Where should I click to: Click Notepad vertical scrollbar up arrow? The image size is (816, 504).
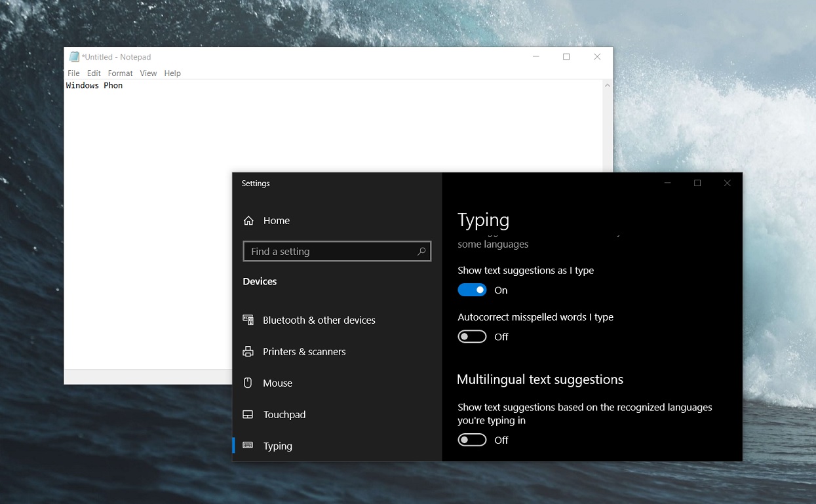click(x=608, y=86)
